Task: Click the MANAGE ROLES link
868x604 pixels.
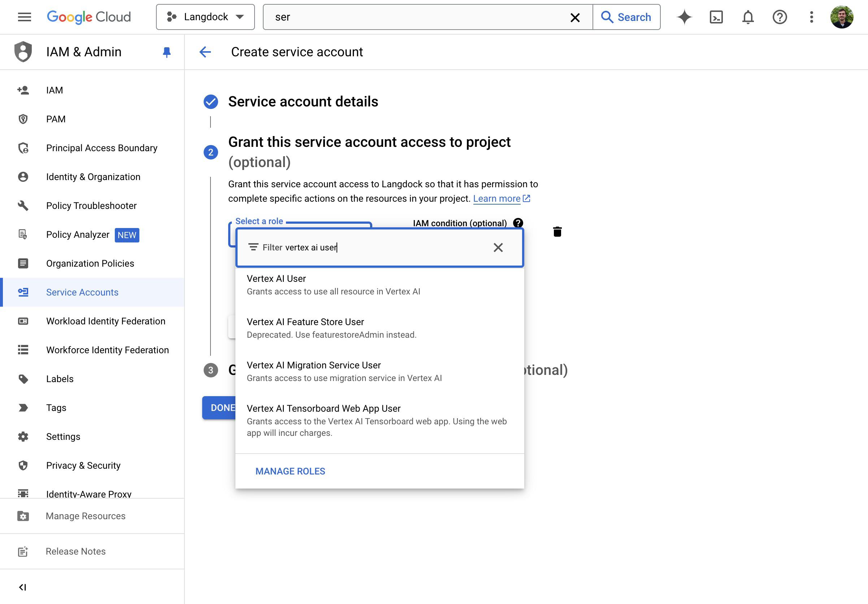Action: coord(290,472)
